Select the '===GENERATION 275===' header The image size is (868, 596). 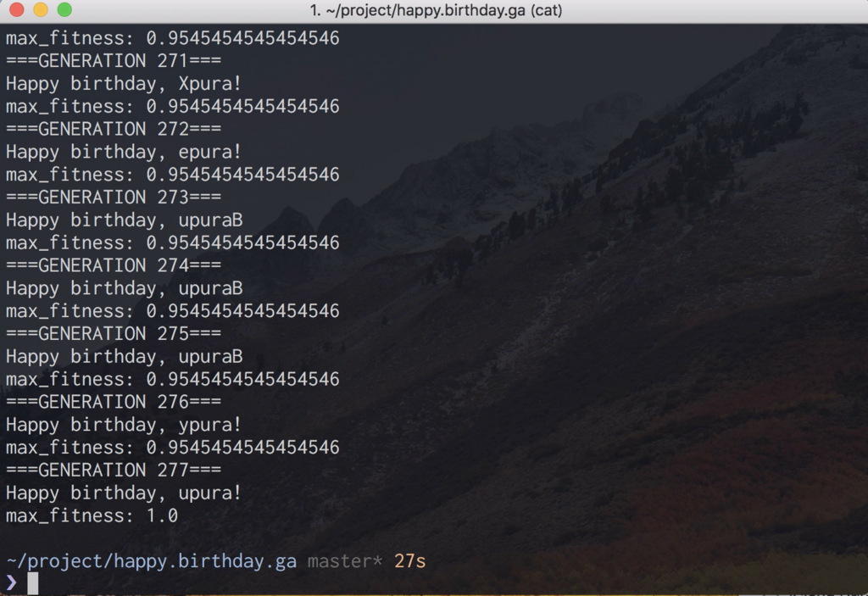click(x=114, y=333)
